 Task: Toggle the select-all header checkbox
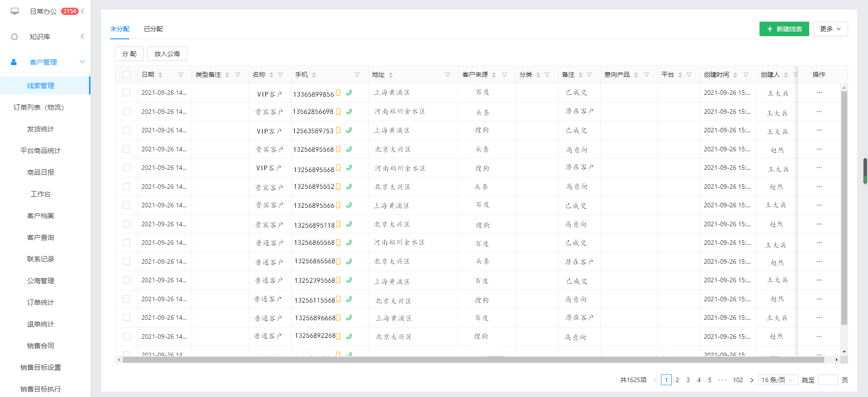coord(127,75)
